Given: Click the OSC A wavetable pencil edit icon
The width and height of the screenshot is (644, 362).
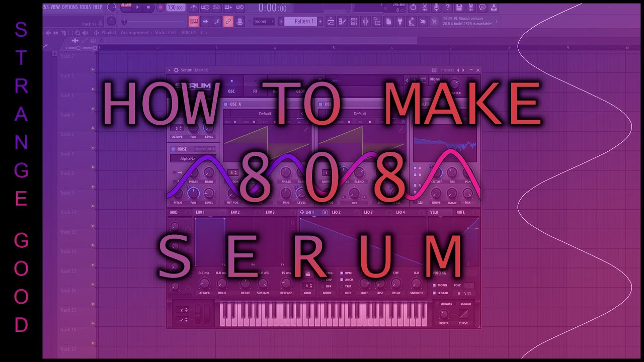Looking at the screenshot, I should click(x=306, y=129).
